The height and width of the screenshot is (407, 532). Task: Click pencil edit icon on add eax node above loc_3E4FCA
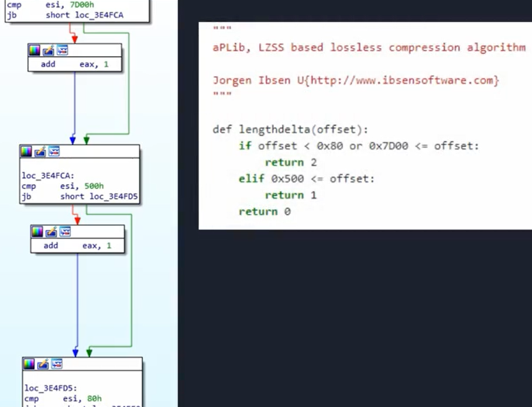48,51
